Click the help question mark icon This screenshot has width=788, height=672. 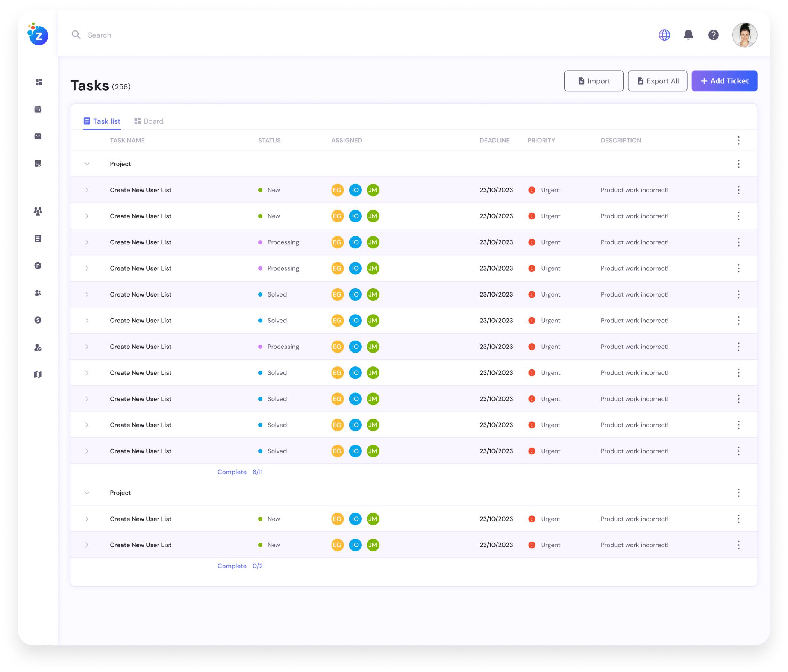[x=714, y=35]
